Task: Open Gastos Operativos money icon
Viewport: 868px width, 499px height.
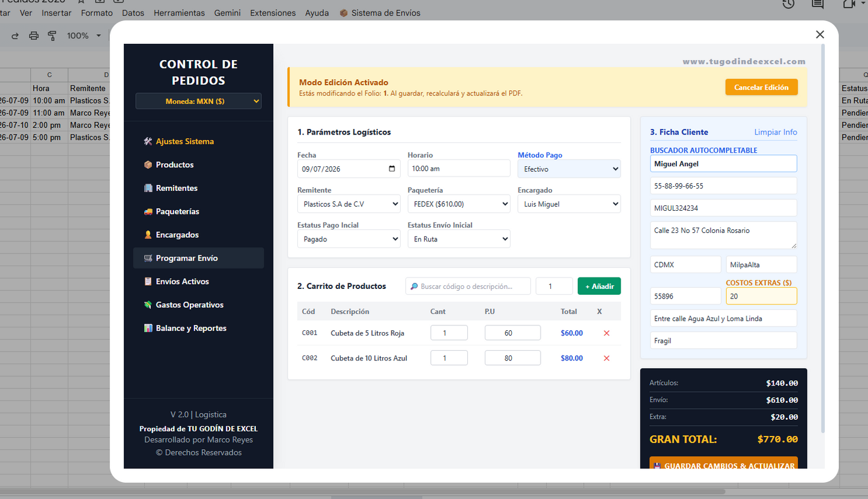Action: tap(148, 305)
